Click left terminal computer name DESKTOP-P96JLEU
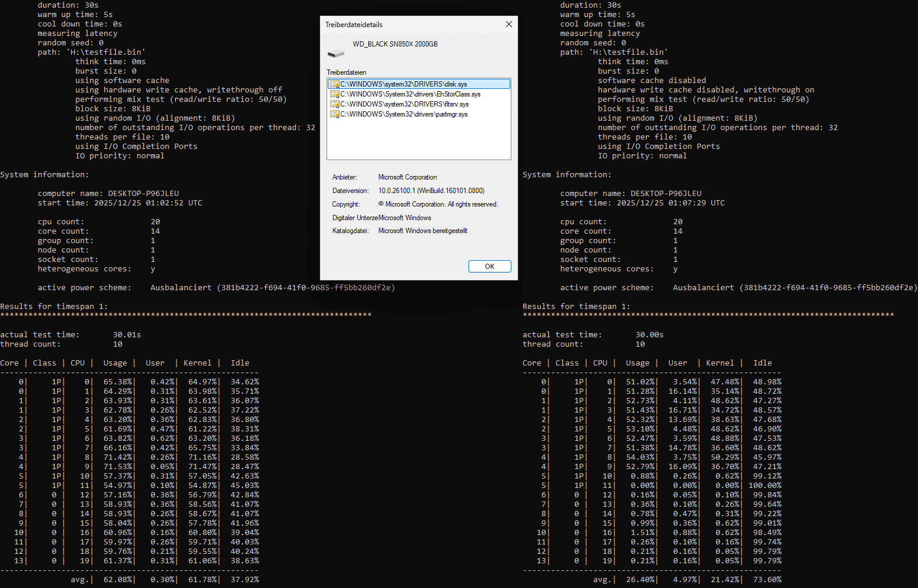 (x=108, y=194)
